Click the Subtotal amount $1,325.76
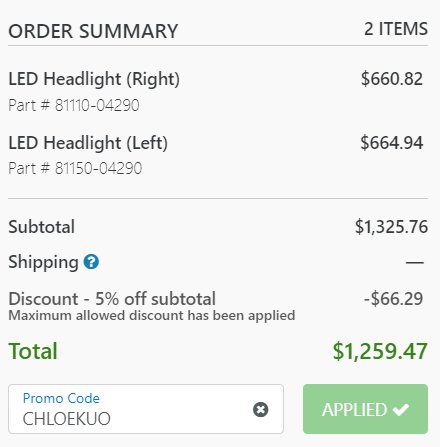The height and width of the screenshot is (447, 440). [391, 227]
